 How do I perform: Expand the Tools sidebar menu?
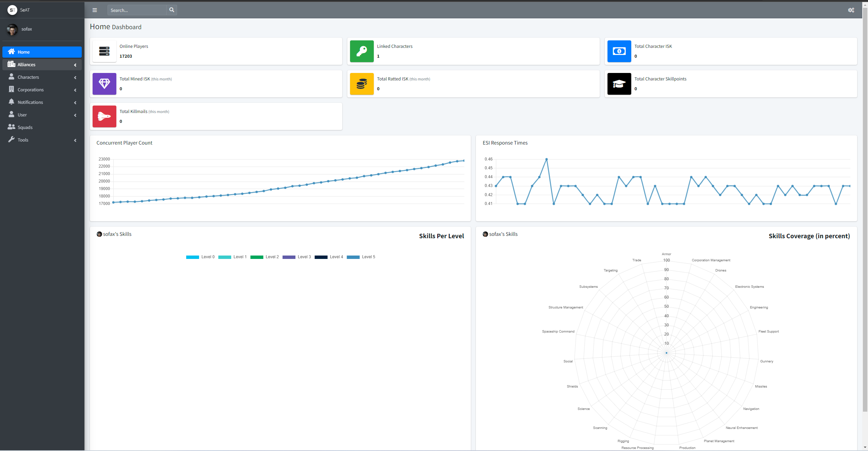(x=42, y=140)
